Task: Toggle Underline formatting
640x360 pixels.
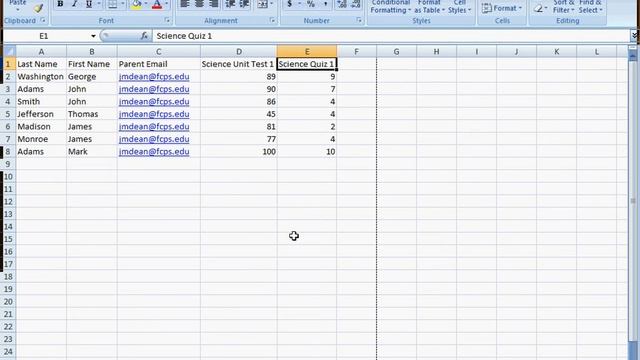Action: pyautogui.click(x=89, y=4)
